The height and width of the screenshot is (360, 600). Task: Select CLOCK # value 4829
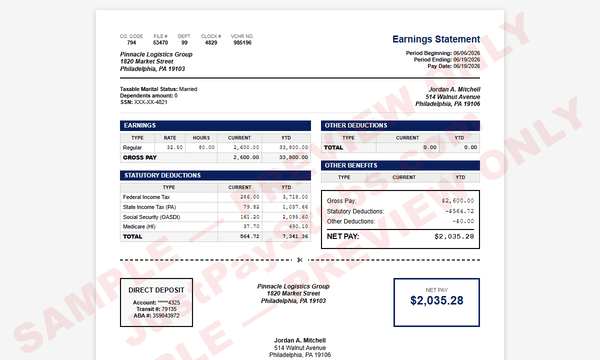(x=211, y=42)
